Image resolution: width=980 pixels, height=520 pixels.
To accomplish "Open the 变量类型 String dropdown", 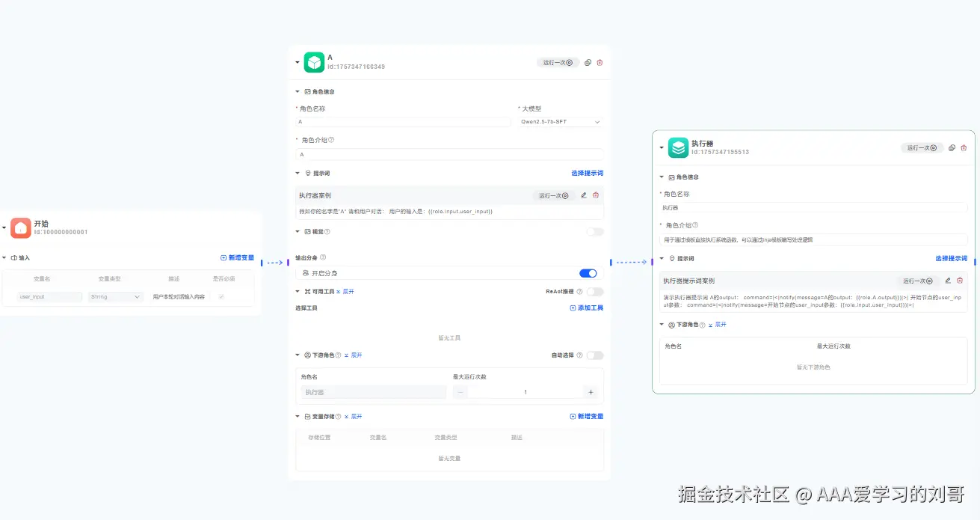I will tap(115, 297).
